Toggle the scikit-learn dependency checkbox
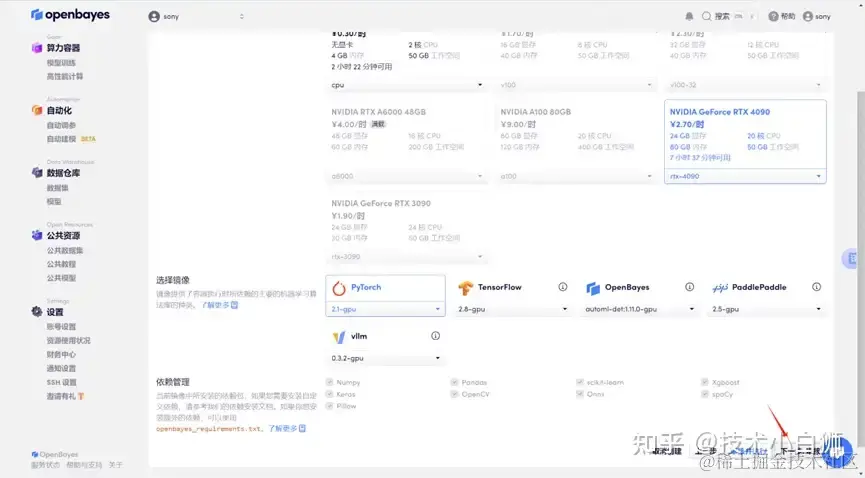The image size is (865, 478). pos(580,382)
